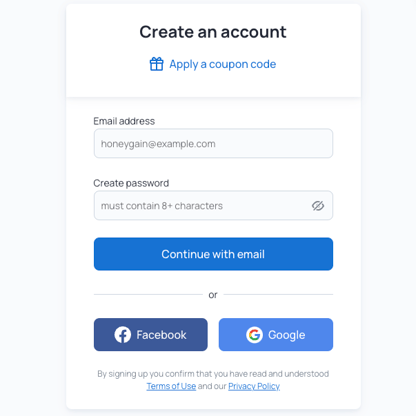Viewport: 416px width, 416px height.
Task: Toggle password visibility with the eye icon
Action: [318, 206]
